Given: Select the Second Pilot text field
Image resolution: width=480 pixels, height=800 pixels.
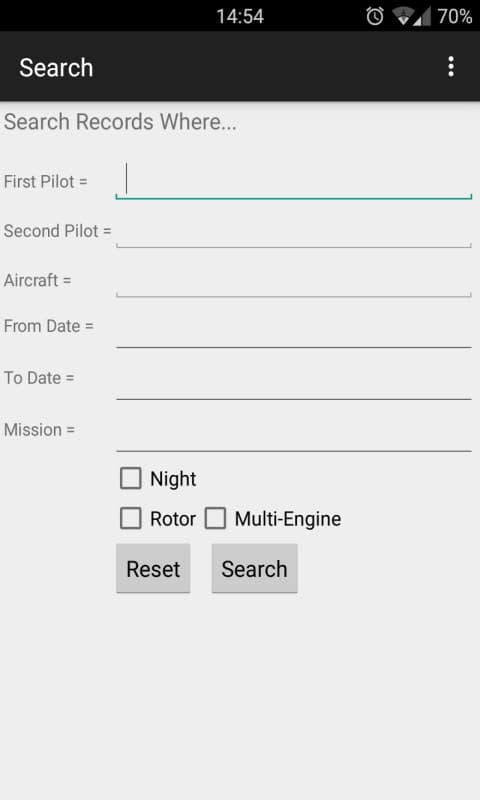Looking at the screenshot, I should coord(293,231).
